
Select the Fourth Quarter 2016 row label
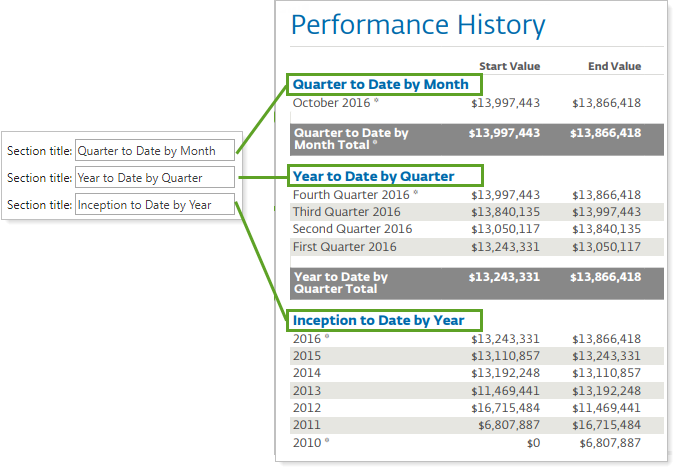355,194
